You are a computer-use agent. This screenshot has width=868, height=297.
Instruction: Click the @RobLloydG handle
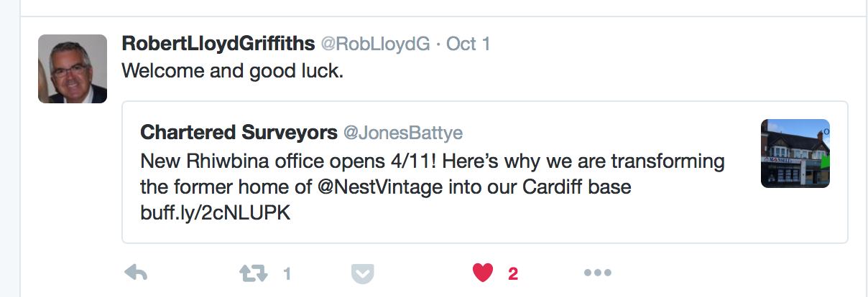click(x=375, y=44)
